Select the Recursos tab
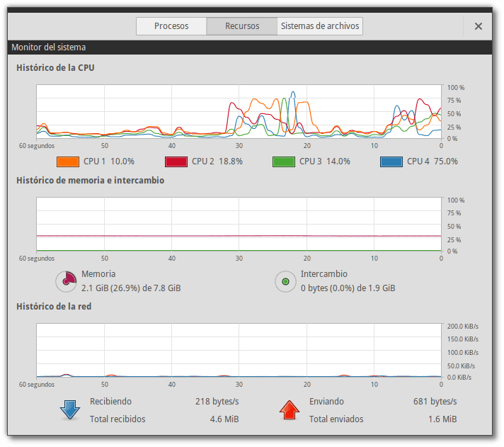The image size is (504, 447). point(241,26)
